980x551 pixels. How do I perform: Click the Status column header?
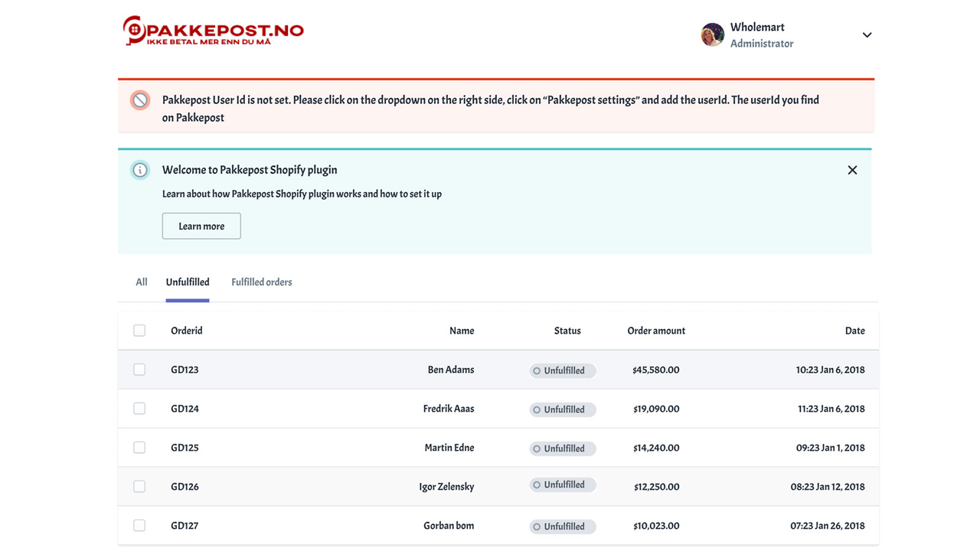click(x=567, y=331)
